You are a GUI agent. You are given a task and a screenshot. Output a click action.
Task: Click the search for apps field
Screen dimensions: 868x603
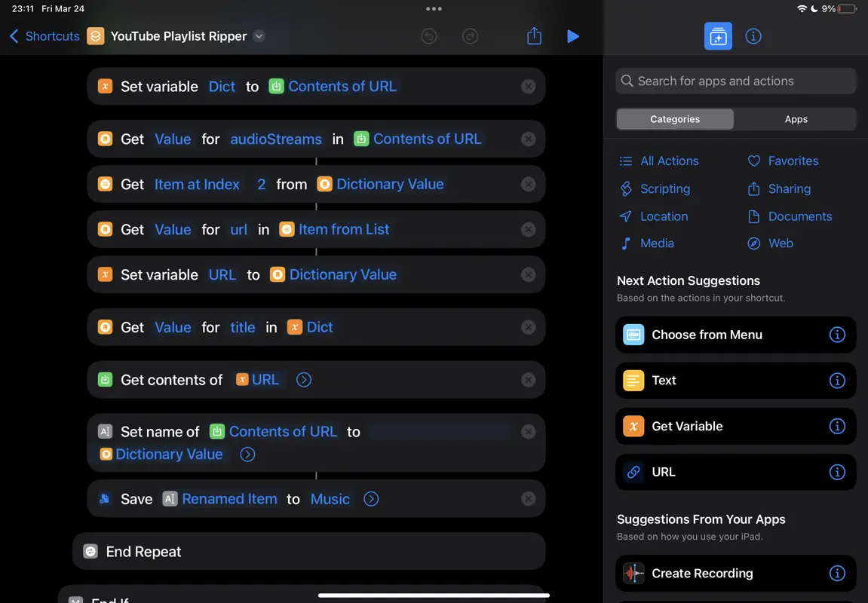(x=735, y=81)
